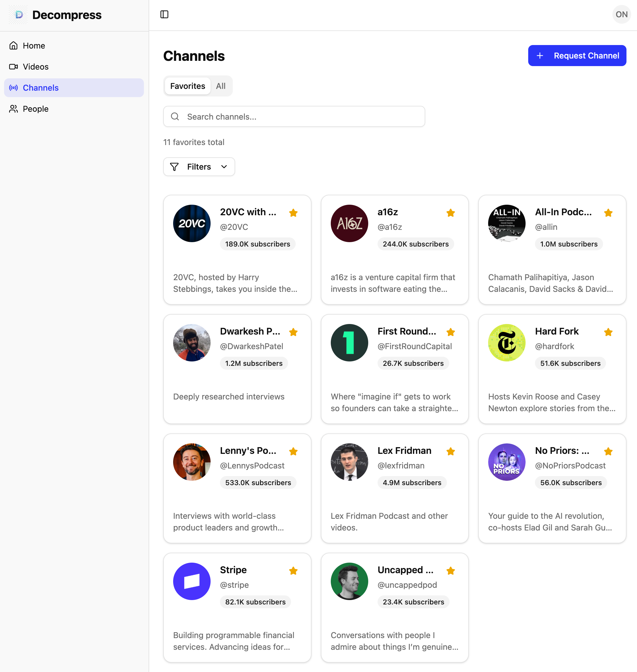Click the Decompress logo icon

pyautogui.click(x=19, y=15)
